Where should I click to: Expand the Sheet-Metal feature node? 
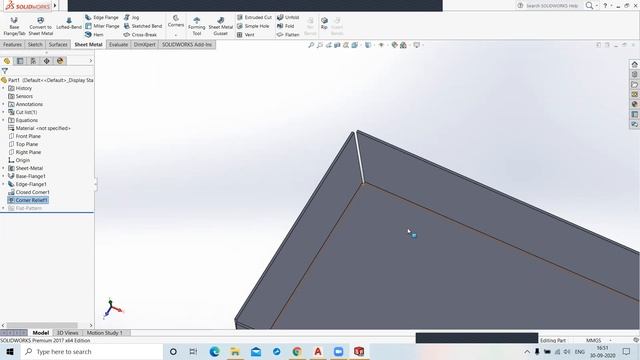3,168
